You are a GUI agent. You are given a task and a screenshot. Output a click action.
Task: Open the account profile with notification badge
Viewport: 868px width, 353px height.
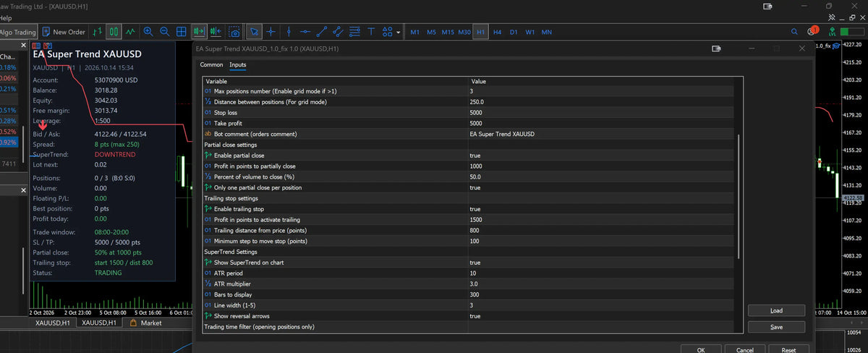click(x=812, y=31)
